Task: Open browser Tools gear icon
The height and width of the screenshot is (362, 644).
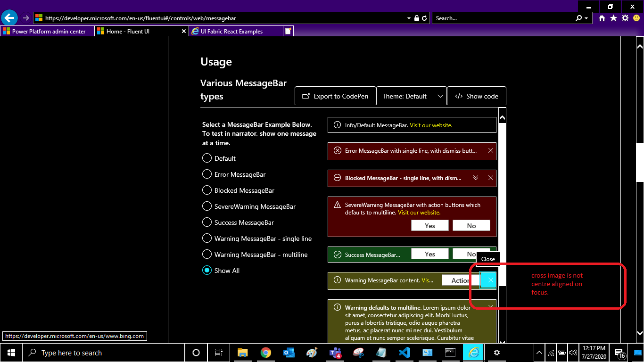Action: tap(625, 18)
